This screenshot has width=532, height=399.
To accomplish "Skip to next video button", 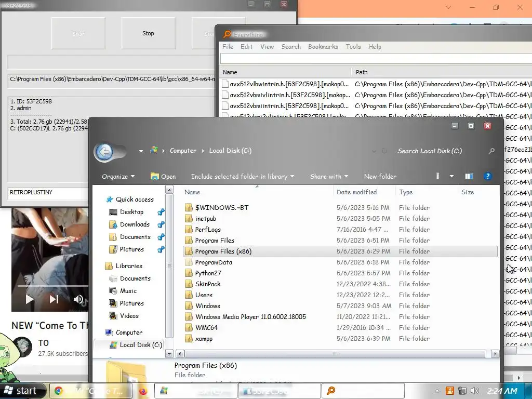I will (x=54, y=299).
